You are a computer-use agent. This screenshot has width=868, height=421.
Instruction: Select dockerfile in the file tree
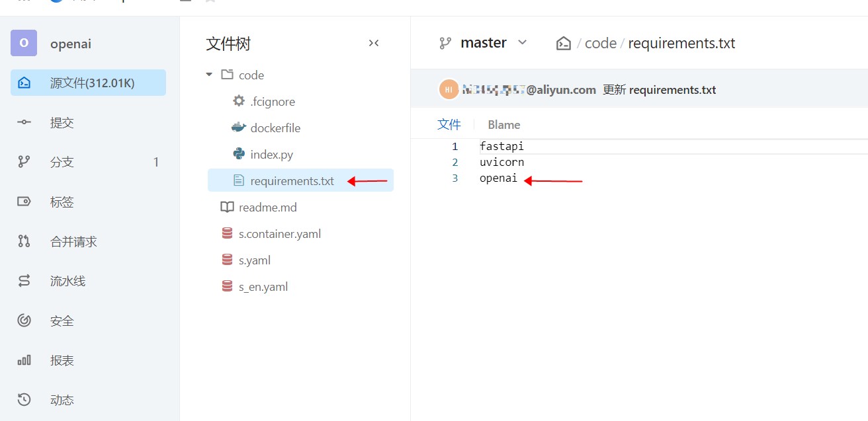[275, 128]
